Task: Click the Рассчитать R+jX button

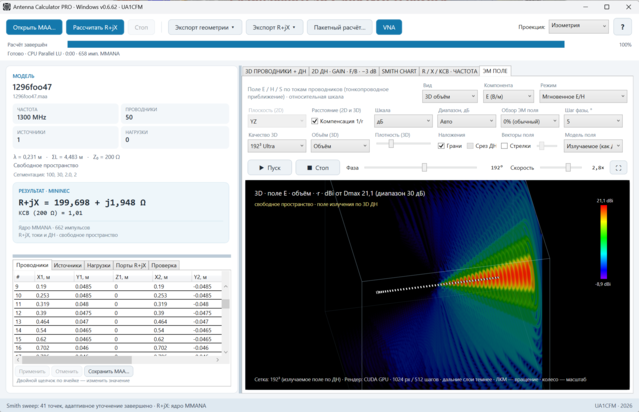Action: (x=95, y=27)
